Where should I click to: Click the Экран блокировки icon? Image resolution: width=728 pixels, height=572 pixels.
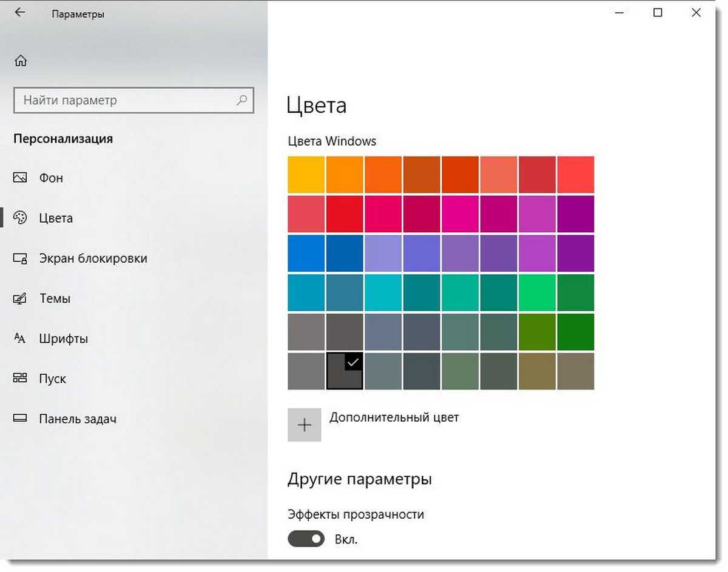pos(20,258)
